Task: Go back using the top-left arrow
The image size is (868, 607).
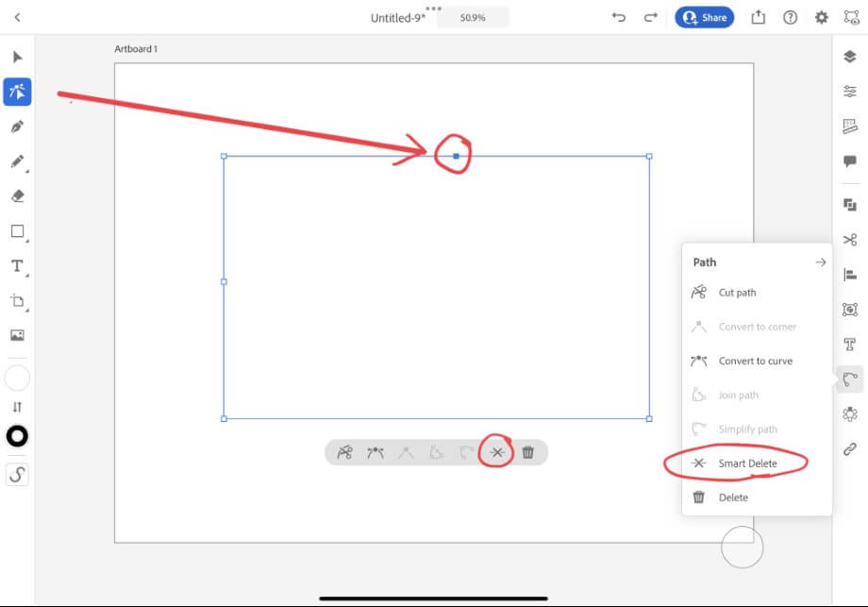Action: pyautogui.click(x=17, y=18)
